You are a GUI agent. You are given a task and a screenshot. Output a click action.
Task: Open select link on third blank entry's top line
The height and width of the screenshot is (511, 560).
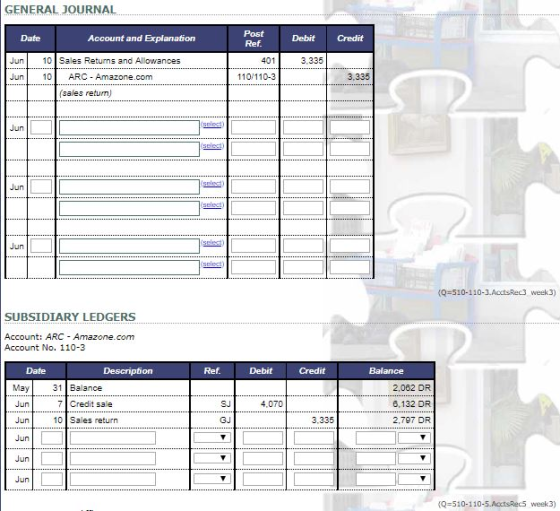click(x=212, y=242)
